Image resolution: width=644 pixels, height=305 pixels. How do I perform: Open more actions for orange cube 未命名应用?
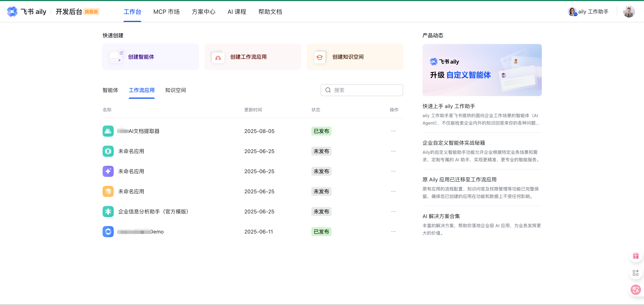(x=393, y=191)
